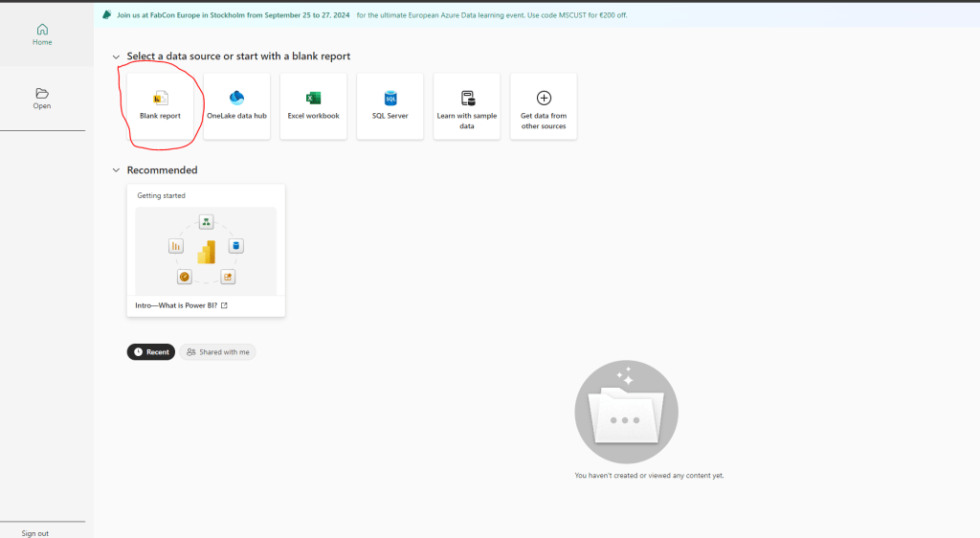The width and height of the screenshot is (980, 538).
Task: Click the Open folder icon in sidebar
Action: (42, 94)
